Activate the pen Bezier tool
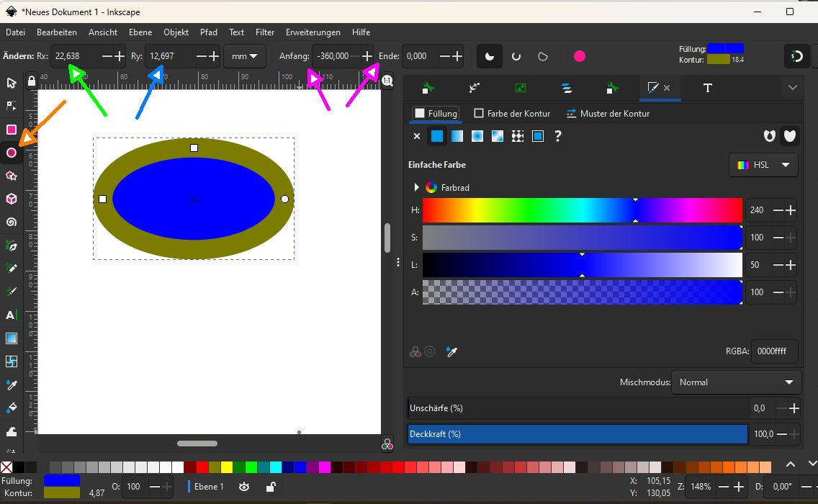The image size is (818, 504). coord(11,246)
